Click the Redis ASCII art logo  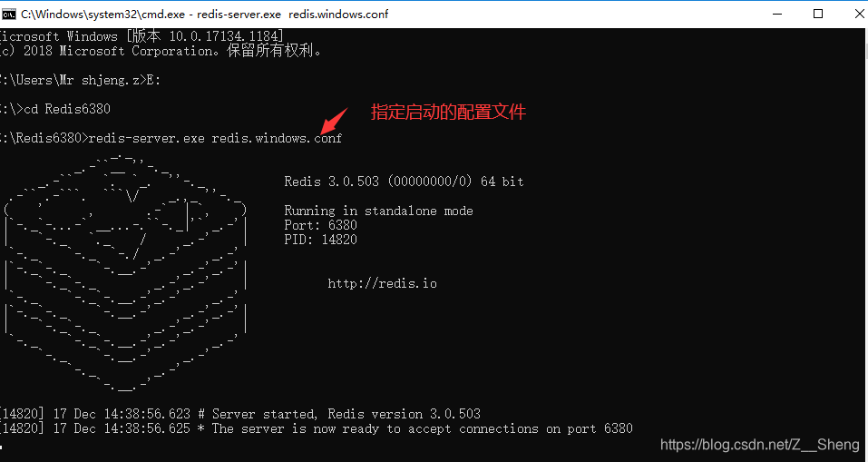[125, 272]
